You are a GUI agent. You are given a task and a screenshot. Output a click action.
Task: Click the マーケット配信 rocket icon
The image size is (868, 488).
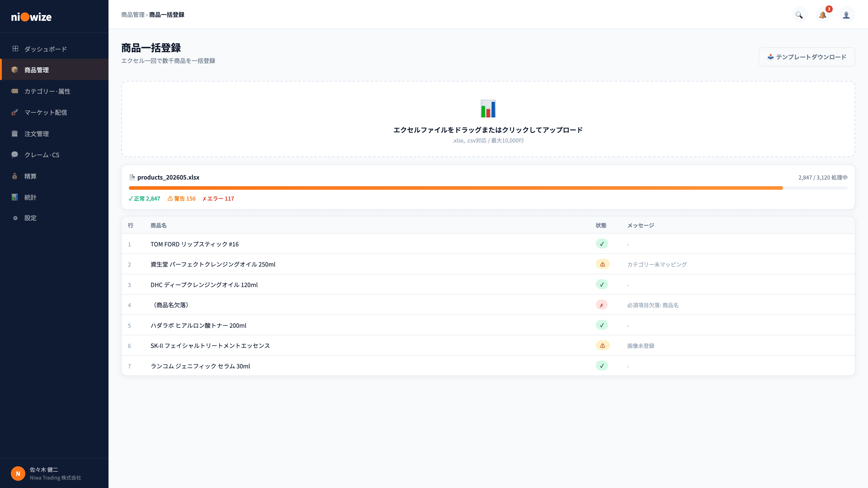(14, 112)
